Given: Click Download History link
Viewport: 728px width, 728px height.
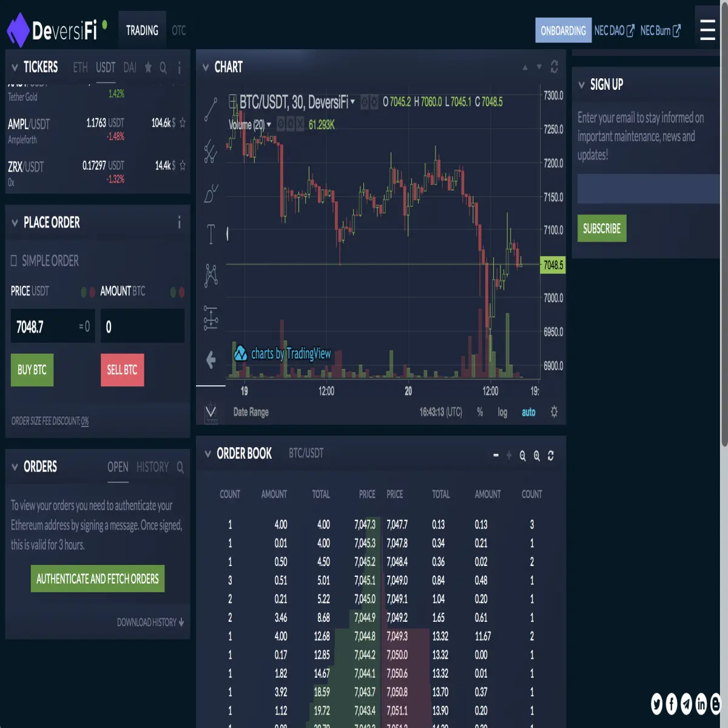Looking at the screenshot, I should (150, 622).
